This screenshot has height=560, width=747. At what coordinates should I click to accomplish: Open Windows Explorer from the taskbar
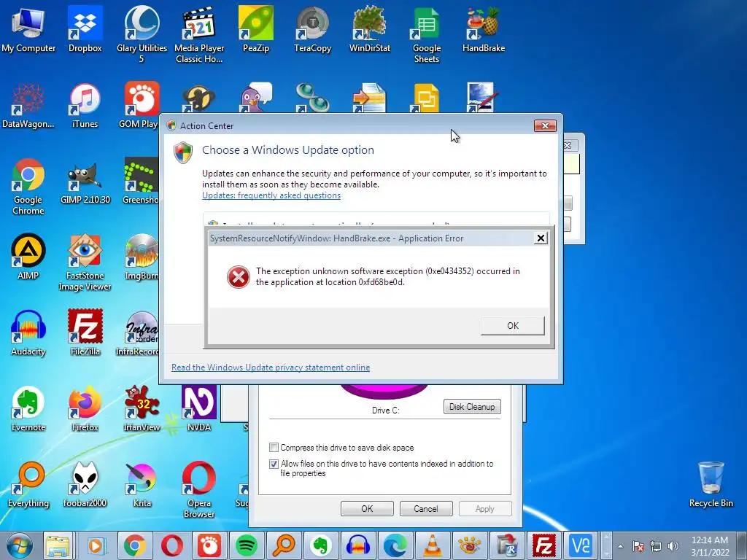point(58,545)
